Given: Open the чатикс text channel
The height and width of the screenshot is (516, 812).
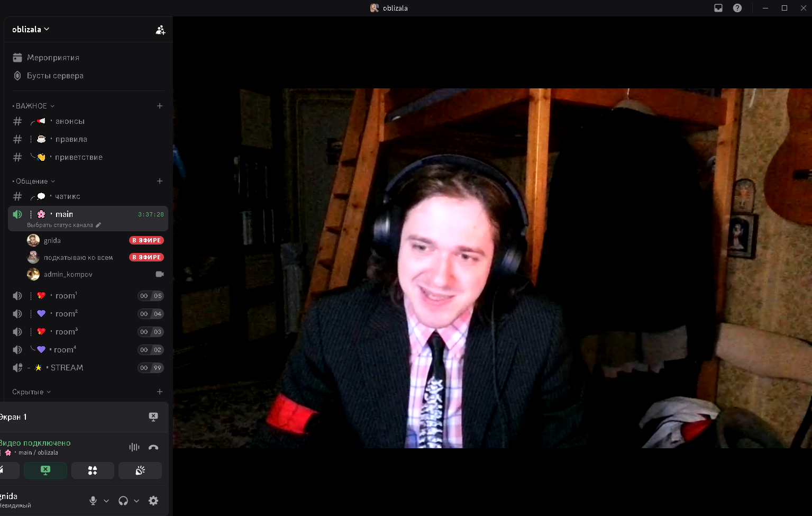Looking at the screenshot, I should pos(88,196).
